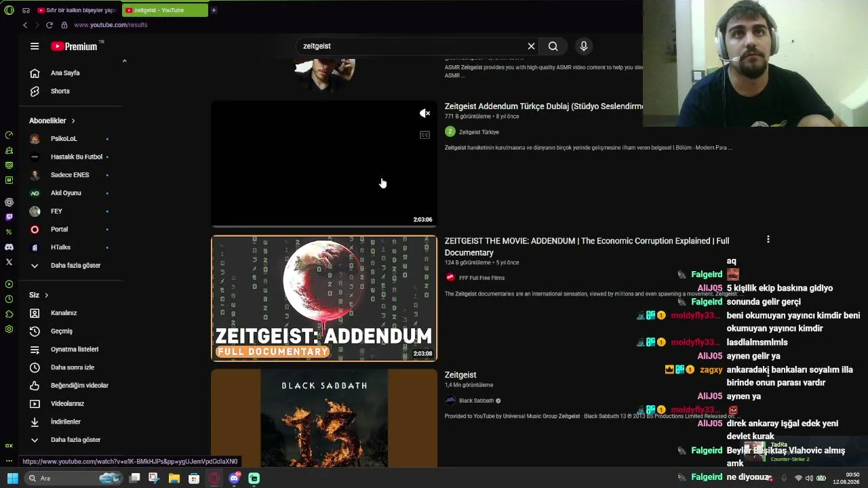Open Extensions from the Opera sidebar
The width and height of the screenshot is (868, 488).
tap(9, 314)
